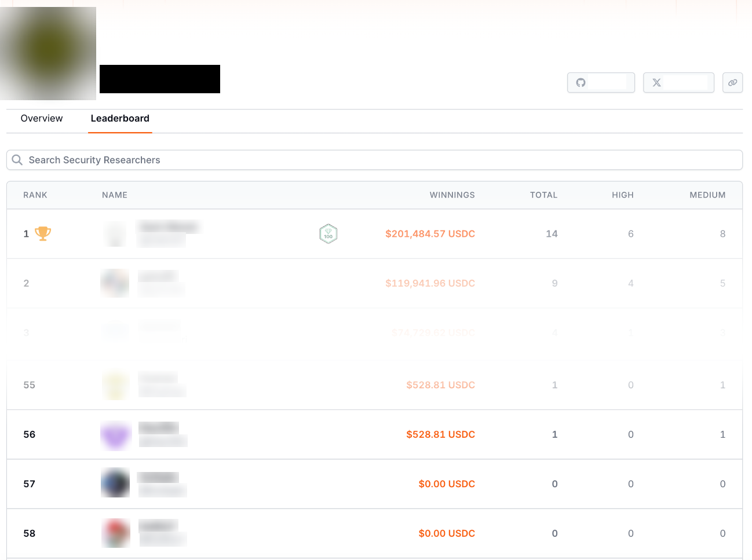Copy profile link with chain icon
Screen dimensions: 752x560
732,83
